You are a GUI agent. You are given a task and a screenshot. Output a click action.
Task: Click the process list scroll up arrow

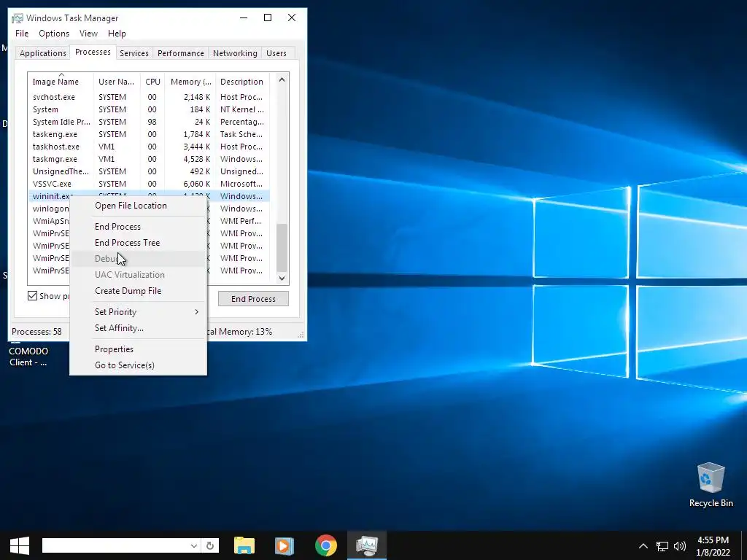coord(282,79)
